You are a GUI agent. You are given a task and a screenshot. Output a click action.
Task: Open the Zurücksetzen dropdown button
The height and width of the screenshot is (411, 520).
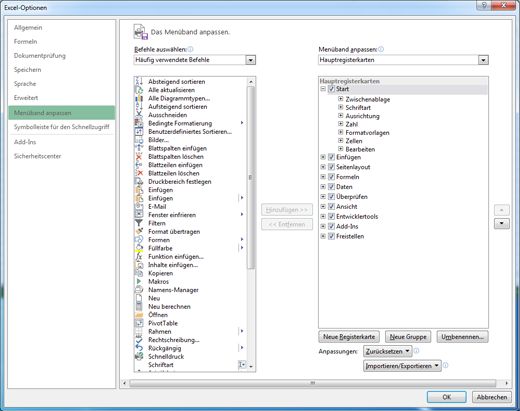tap(388, 351)
